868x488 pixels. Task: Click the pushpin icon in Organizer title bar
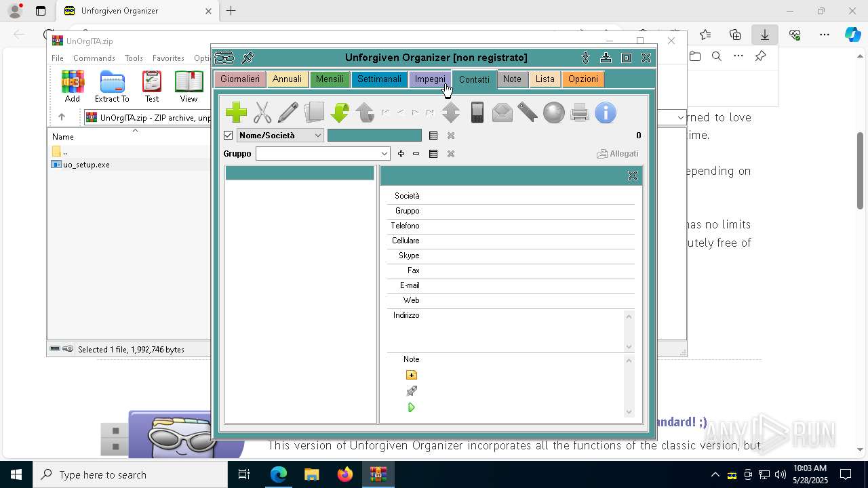(248, 58)
